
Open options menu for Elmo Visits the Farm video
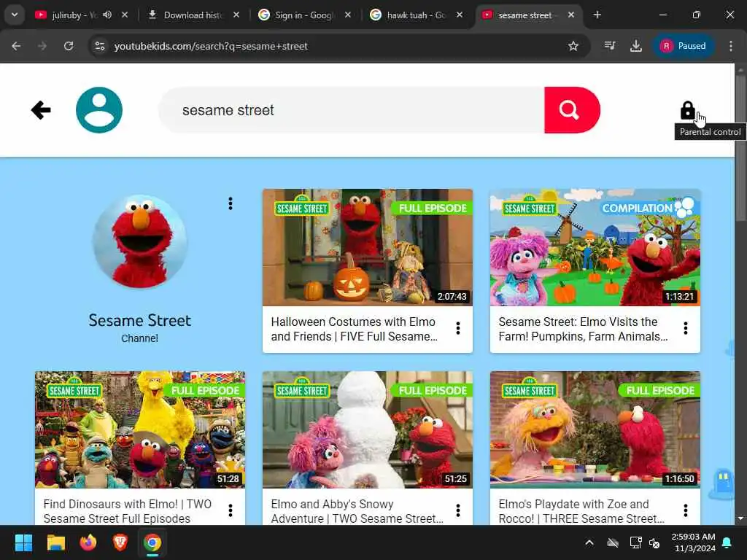[x=686, y=328]
